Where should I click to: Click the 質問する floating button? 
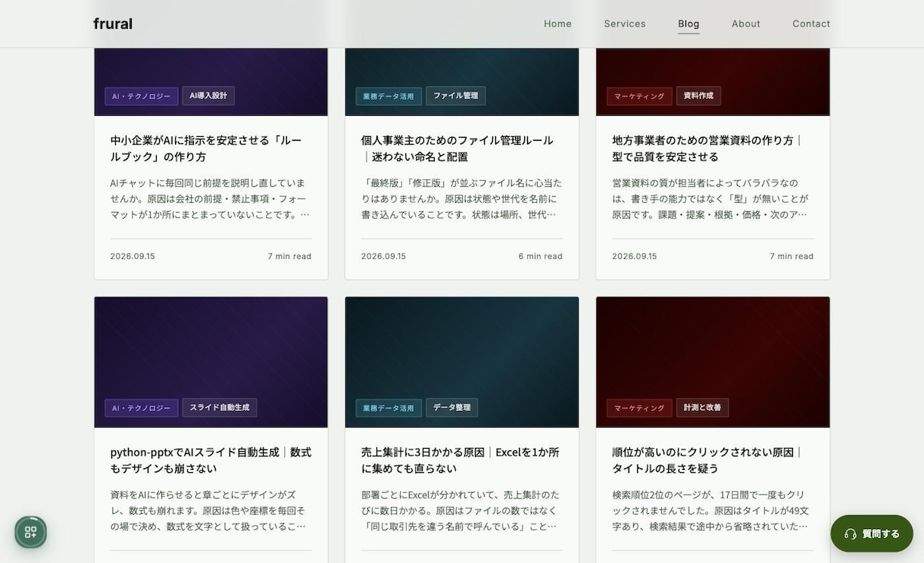872,533
